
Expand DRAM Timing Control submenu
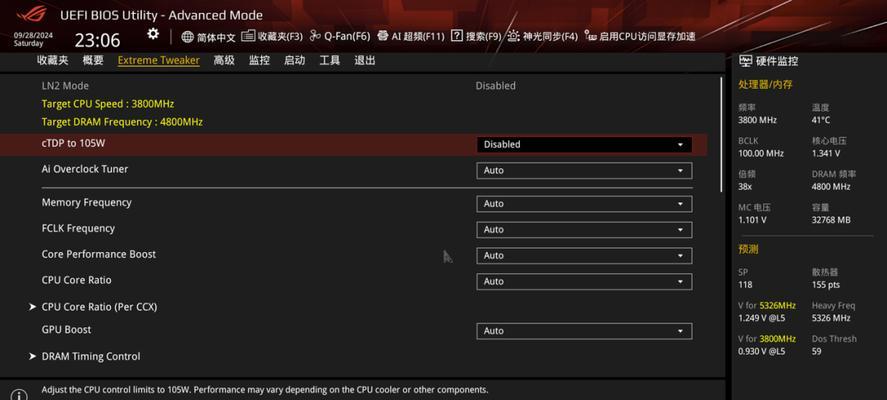(x=85, y=356)
